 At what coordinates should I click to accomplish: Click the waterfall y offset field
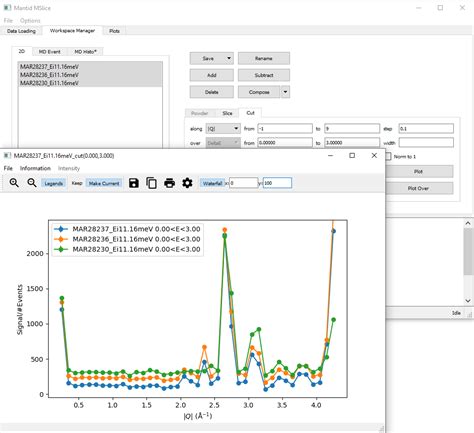pyautogui.click(x=277, y=183)
